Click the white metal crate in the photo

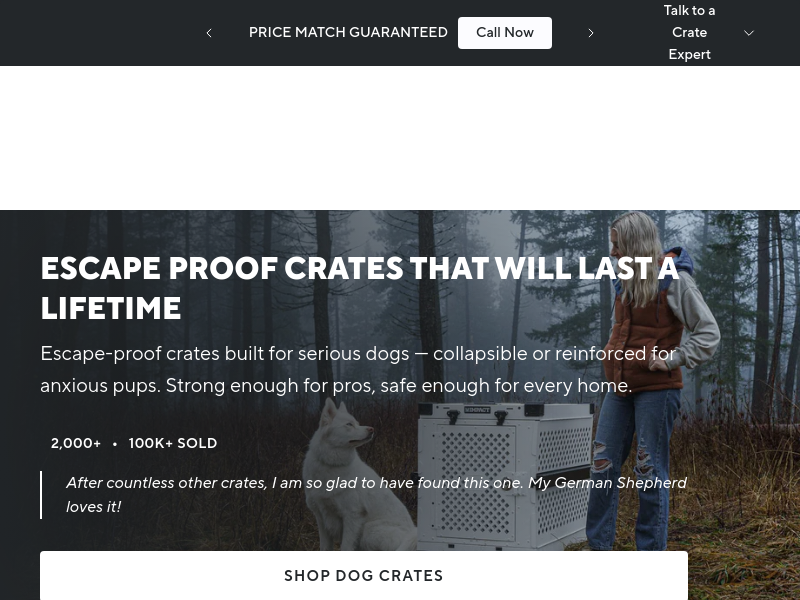coord(505,477)
